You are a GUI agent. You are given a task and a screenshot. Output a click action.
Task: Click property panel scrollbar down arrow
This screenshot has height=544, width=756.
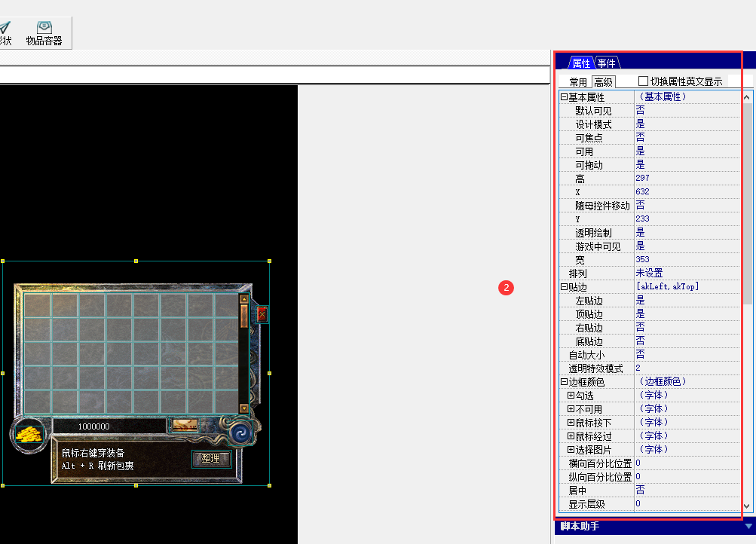(x=747, y=506)
